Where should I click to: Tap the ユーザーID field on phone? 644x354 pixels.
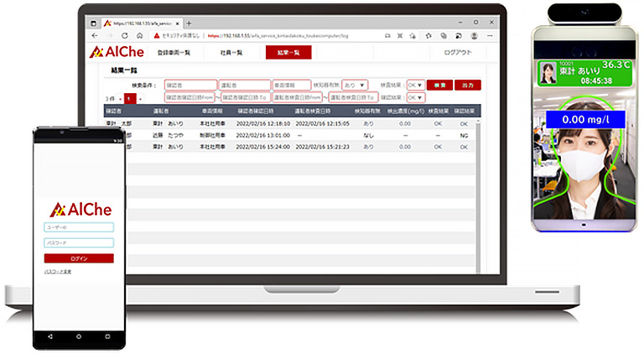(79, 226)
